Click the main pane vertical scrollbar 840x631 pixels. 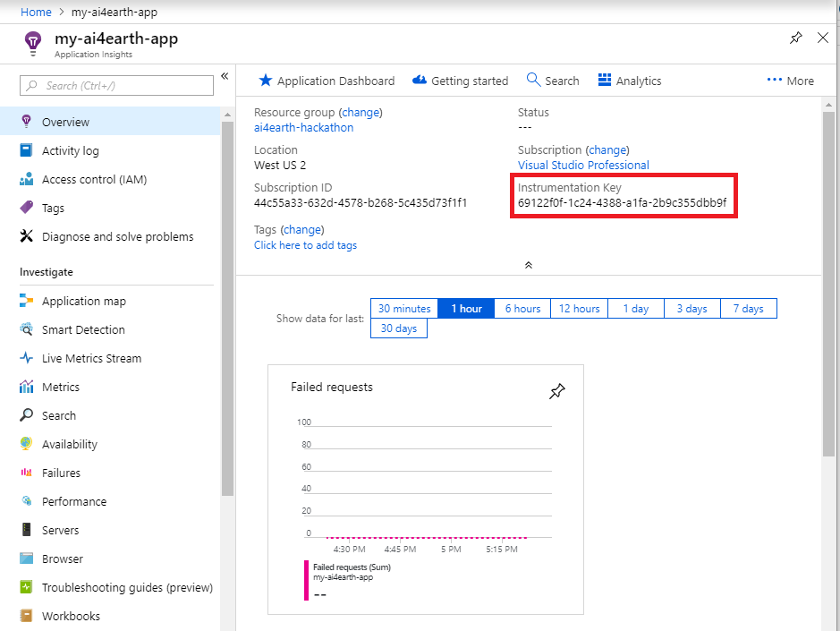[x=828, y=284]
